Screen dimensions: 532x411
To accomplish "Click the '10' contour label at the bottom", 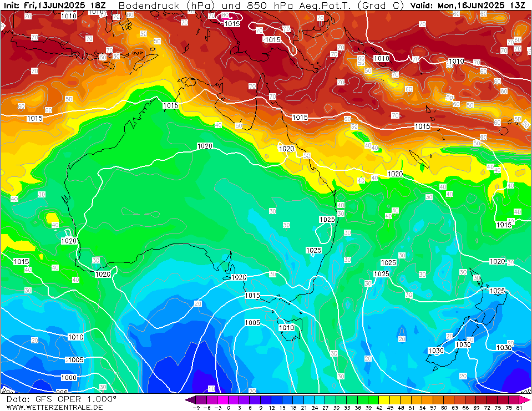I will [211, 389].
